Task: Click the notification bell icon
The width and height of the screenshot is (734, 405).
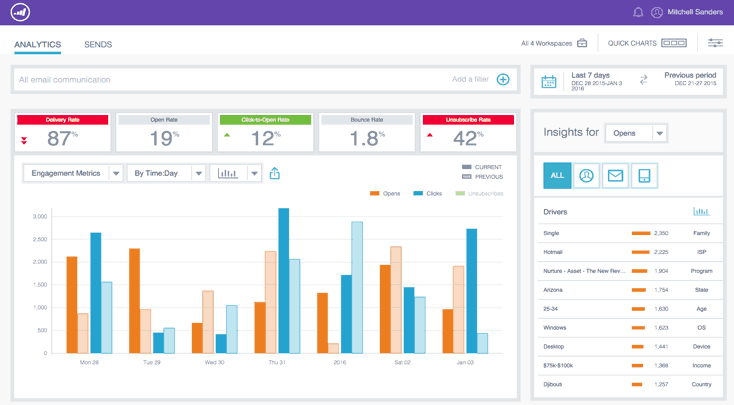Action: click(x=638, y=12)
